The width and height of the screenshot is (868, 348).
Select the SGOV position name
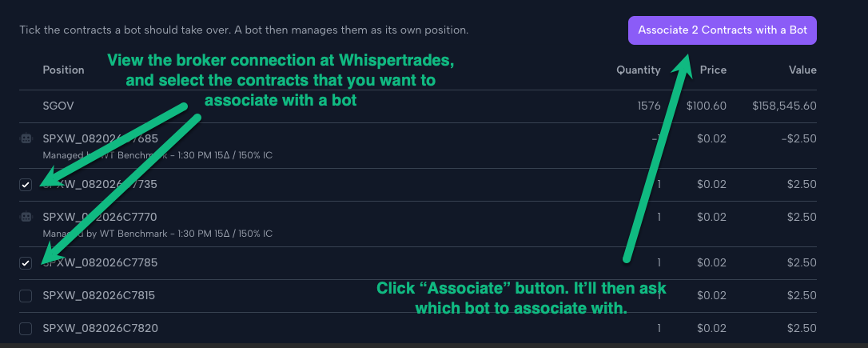tap(58, 106)
